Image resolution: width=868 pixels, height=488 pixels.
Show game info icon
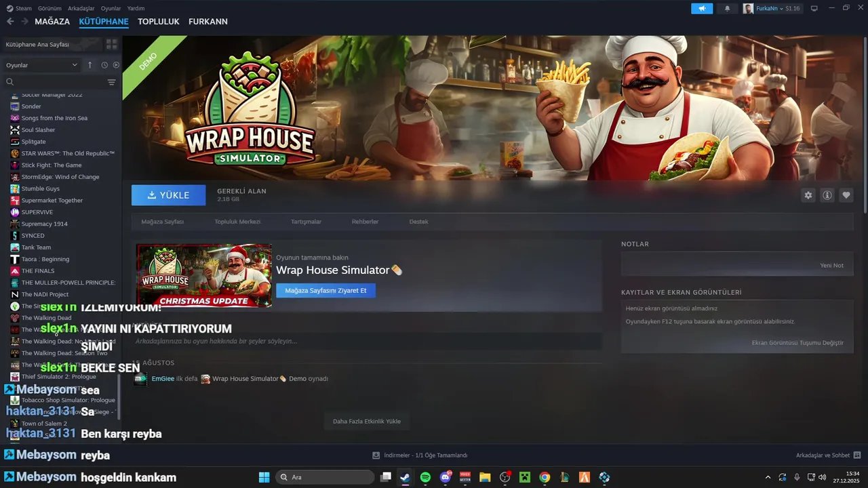tap(827, 195)
